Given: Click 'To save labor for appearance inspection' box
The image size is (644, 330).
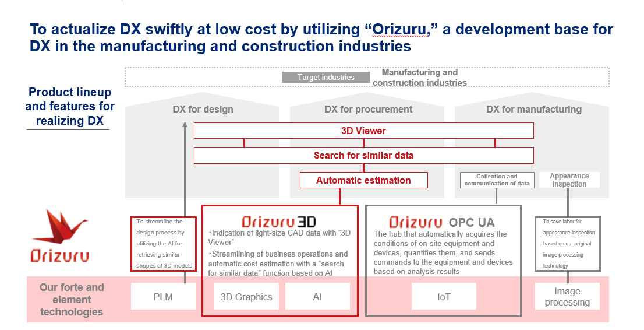Looking at the screenshot, I should 568,244.
